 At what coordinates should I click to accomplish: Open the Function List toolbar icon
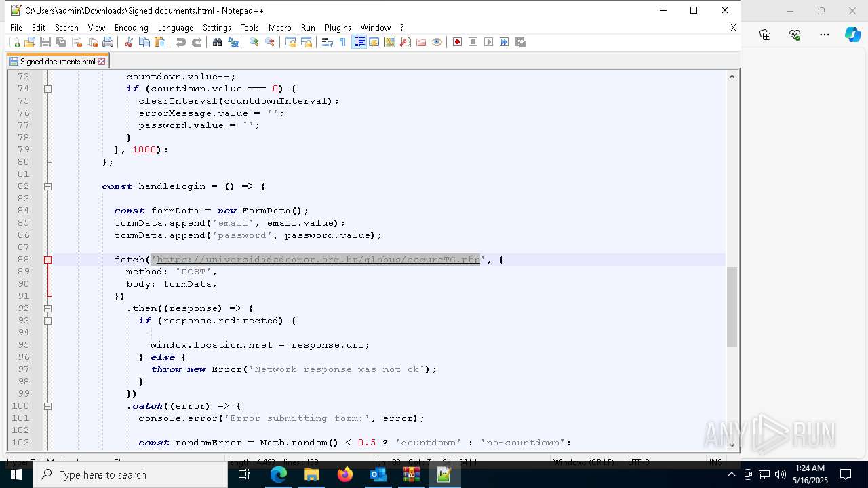(406, 42)
